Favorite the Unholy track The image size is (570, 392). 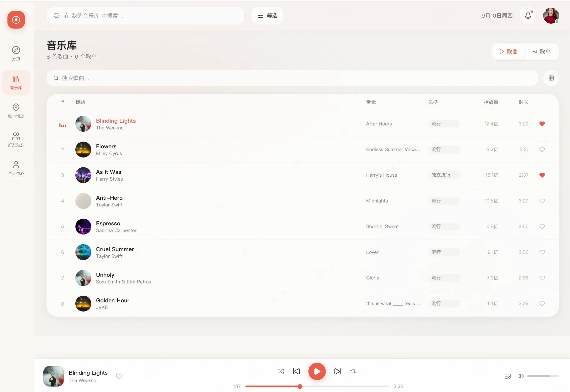point(542,278)
